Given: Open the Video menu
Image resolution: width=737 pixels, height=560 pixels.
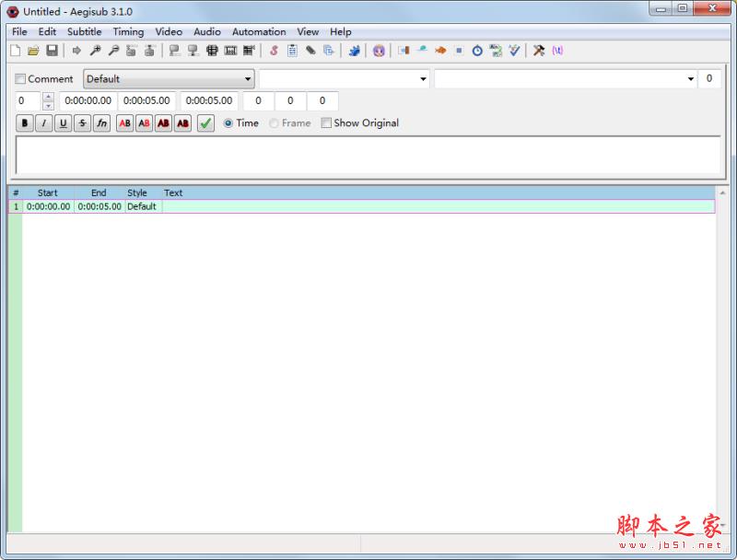Looking at the screenshot, I should (x=169, y=31).
